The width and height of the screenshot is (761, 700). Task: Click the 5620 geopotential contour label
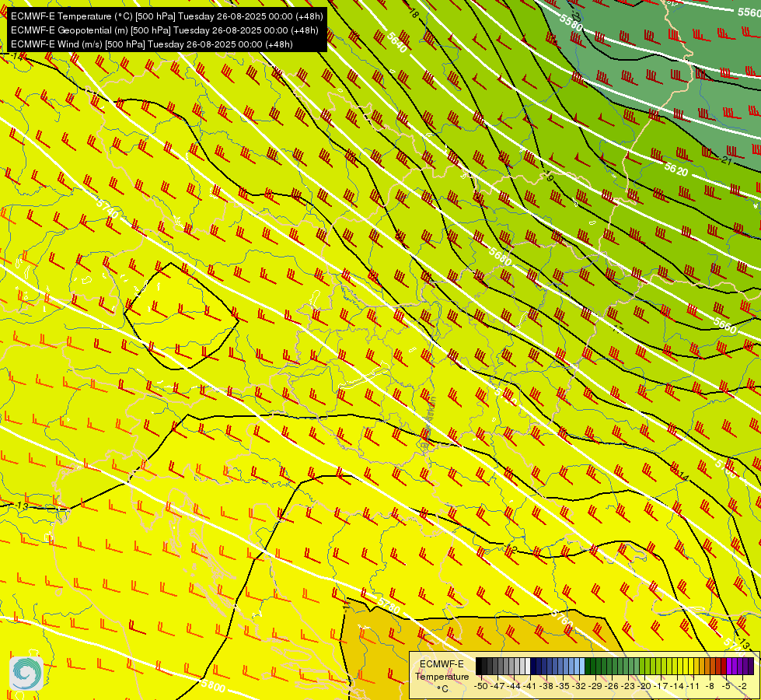pyautogui.click(x=676, y=170)
